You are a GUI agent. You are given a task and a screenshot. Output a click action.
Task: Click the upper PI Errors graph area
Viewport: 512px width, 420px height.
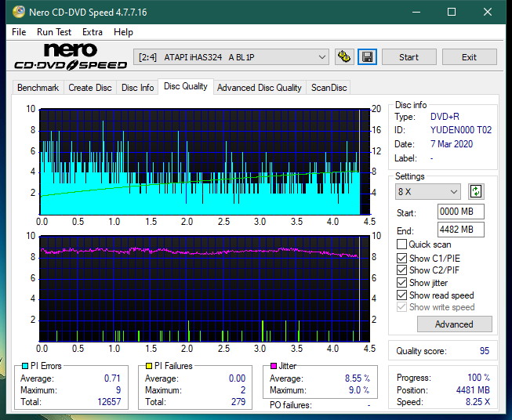[x=205, y=162]
